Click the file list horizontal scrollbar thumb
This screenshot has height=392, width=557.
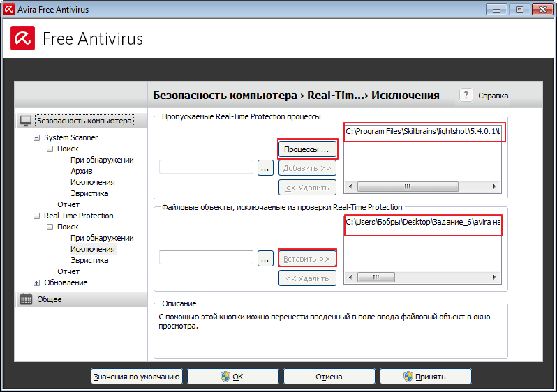pos(376,278)
